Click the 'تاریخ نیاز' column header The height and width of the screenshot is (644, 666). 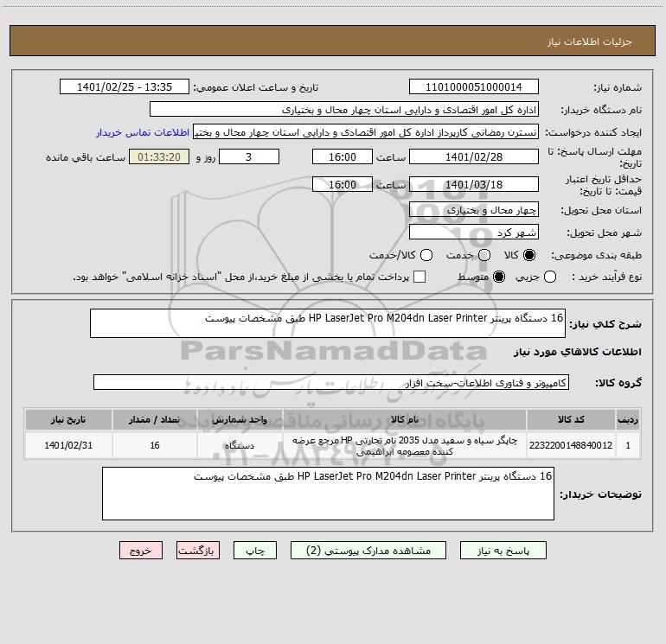point(68,419)
